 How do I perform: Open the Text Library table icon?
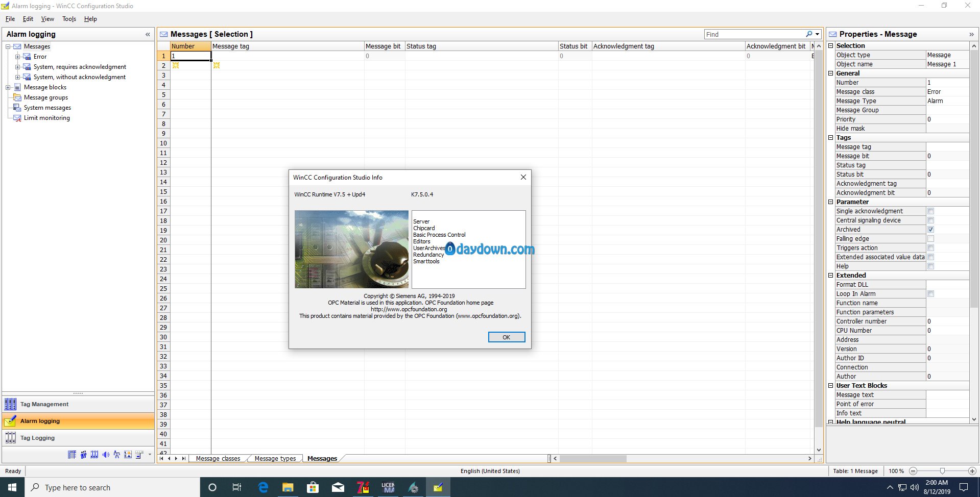click(x=72, y=455)
